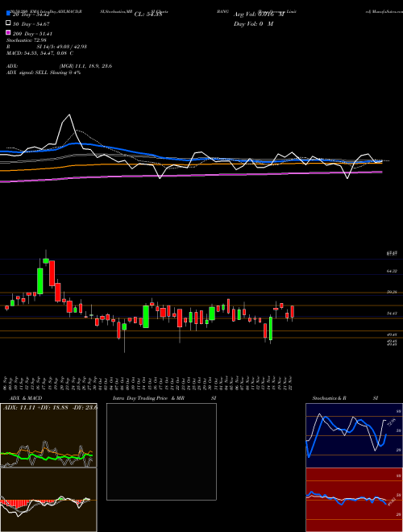Image resolution: width=403 pixels, height=532 pixels.
Task: Click the 'ADX: 11.11 +DY: 18.88 -DY: 23.6' header
Action: tap(50, 408)
